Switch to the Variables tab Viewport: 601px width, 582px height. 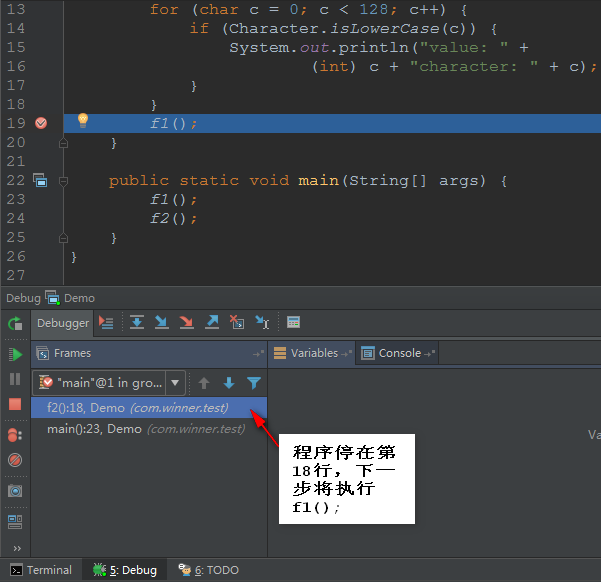(311, 353)
